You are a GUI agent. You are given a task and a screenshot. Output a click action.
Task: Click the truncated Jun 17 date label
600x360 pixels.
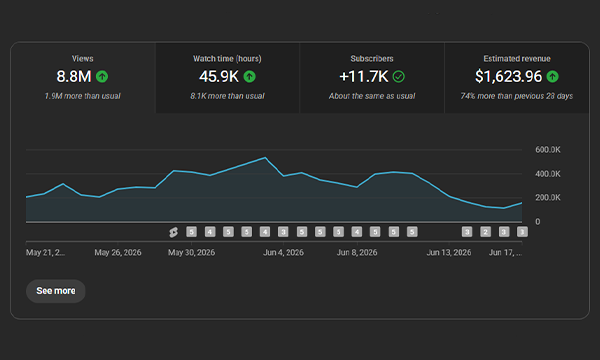tap(505, 252)
